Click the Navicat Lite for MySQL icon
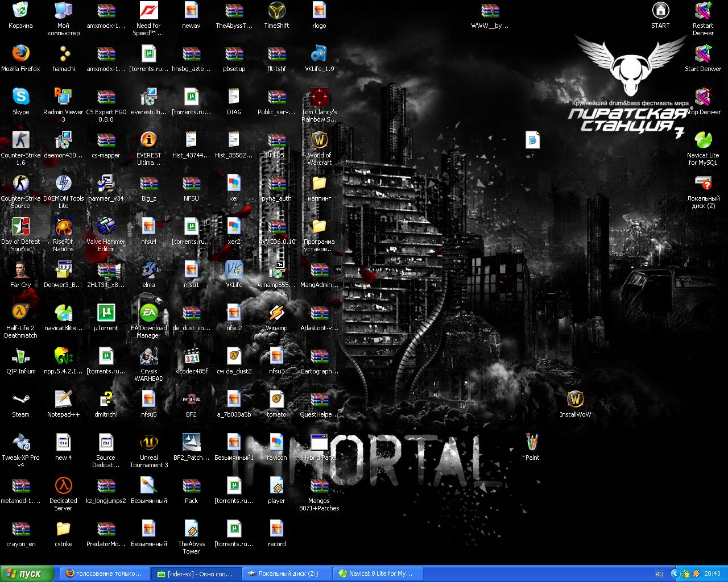Image resolution: width=728 pixels, height=582 pixels. point(703,140)
